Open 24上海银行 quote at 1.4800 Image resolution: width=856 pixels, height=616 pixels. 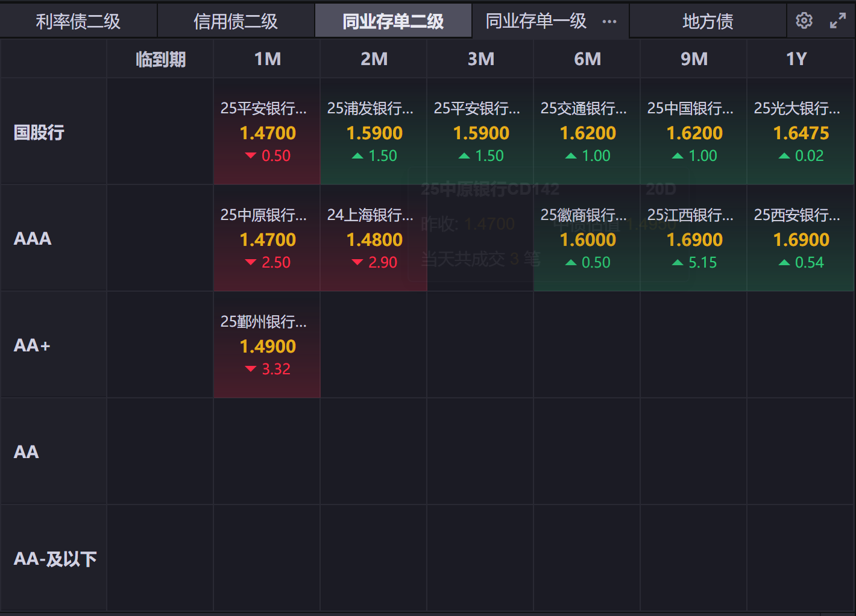(374, 239)
